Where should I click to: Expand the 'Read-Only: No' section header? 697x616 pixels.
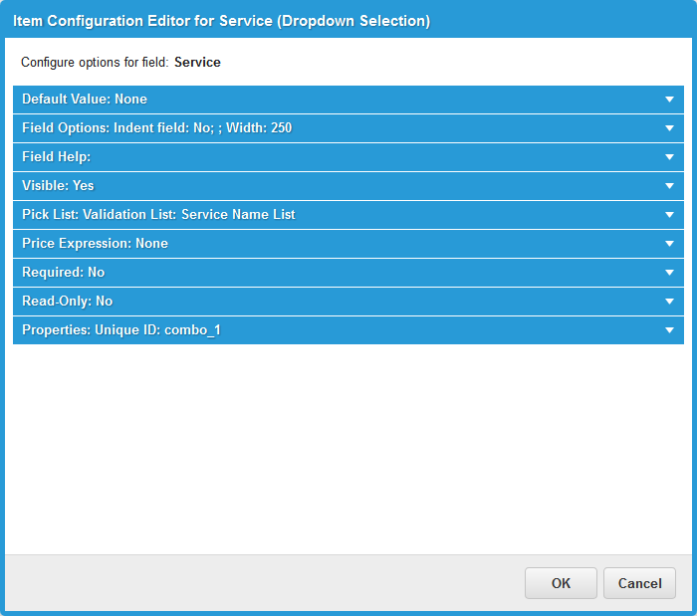pyautogui.click(x=67, y=302)
